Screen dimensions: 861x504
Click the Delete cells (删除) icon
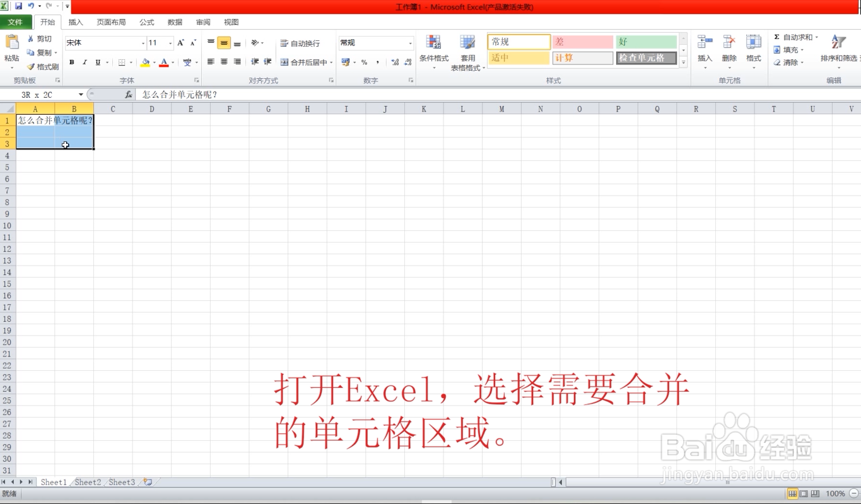[729, 43]
